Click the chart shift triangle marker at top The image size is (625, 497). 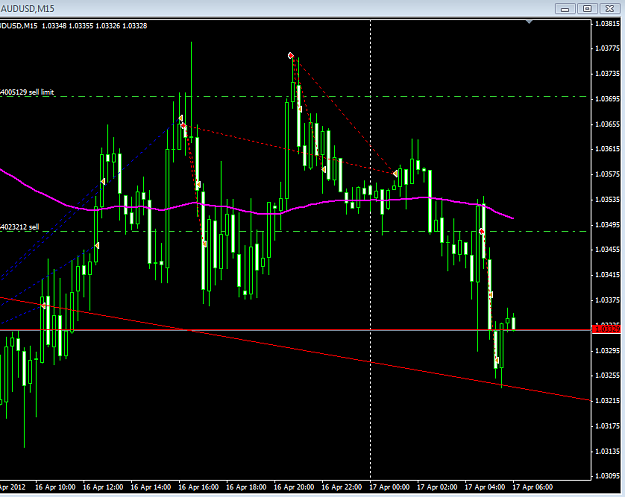[x=529, y=22]
